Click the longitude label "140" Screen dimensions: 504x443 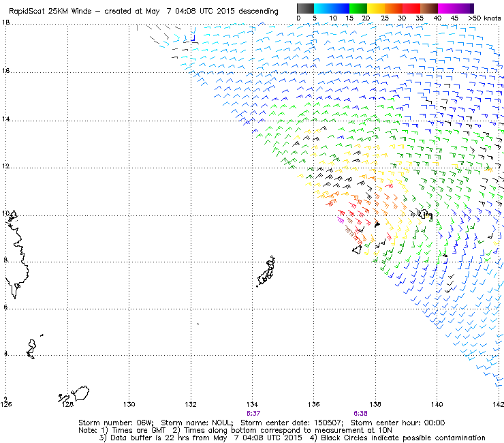point(437,404)
